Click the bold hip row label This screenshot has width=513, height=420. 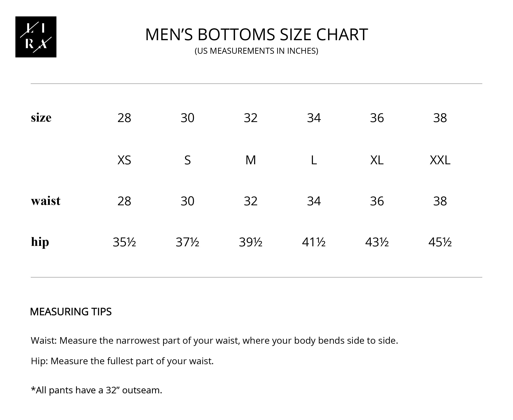(40, 242)
